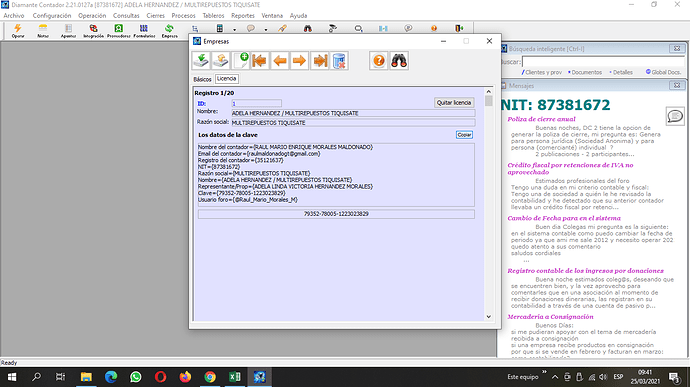Open Cambio de Fecha para en el sistema post
Screen dimensions: 690x387
[564, 218]
